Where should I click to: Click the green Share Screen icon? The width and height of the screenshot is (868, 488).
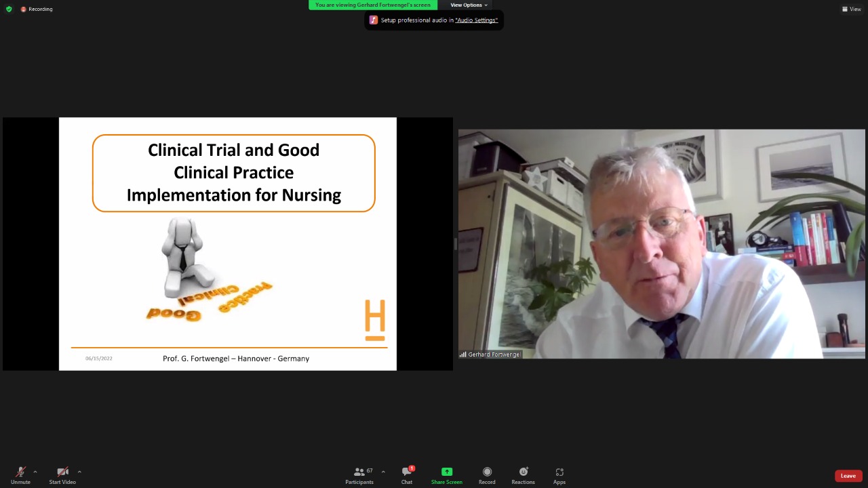pos(446,472)
